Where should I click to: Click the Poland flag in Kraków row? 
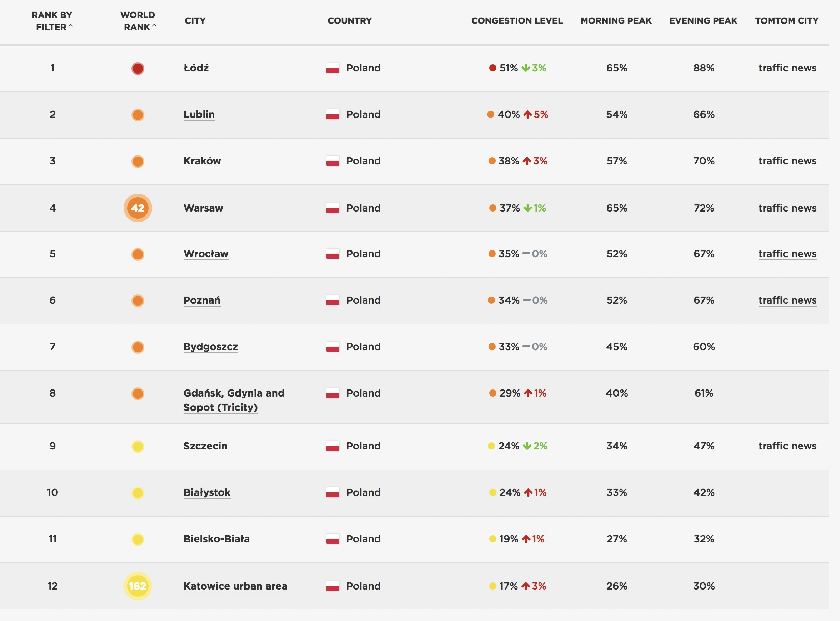[x=332, y=161]
